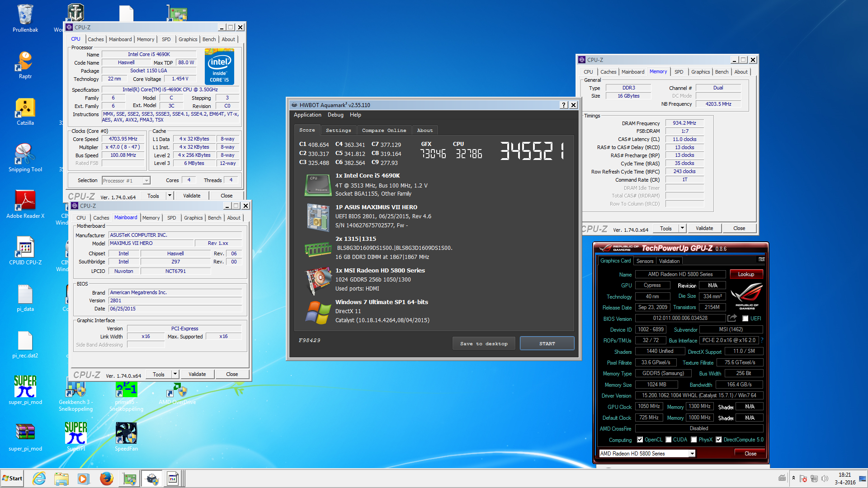
Task: Launch Firefox from the taskbar
Action: click(x=106, y=479)
